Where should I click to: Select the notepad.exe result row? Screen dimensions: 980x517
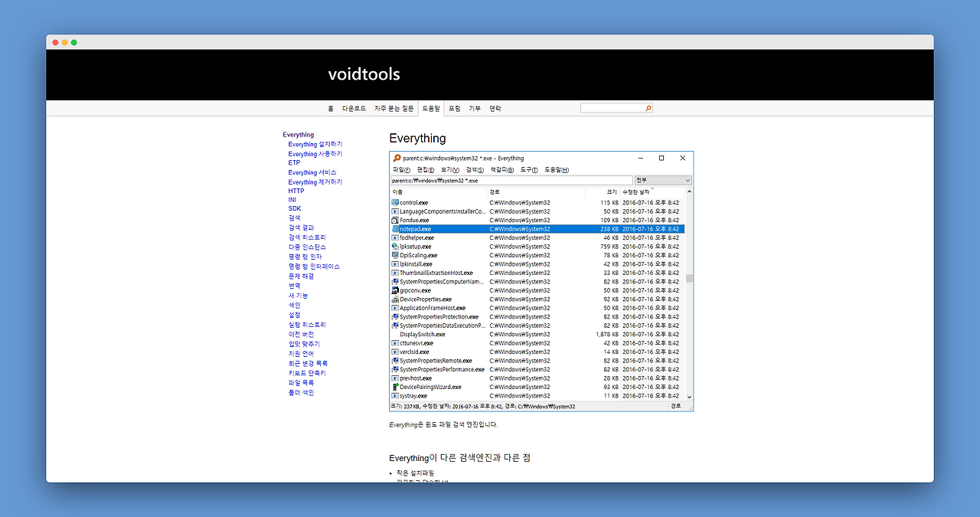click(537, 229)
